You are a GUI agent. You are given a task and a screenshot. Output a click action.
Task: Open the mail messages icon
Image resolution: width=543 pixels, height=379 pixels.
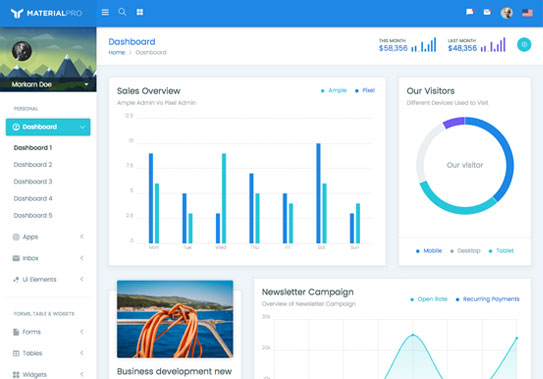click(x=487, y=12)
